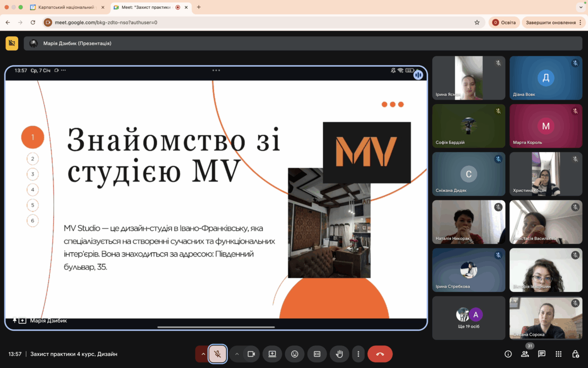
Task: Show the participants list
Action: click(x=525, y=354)
